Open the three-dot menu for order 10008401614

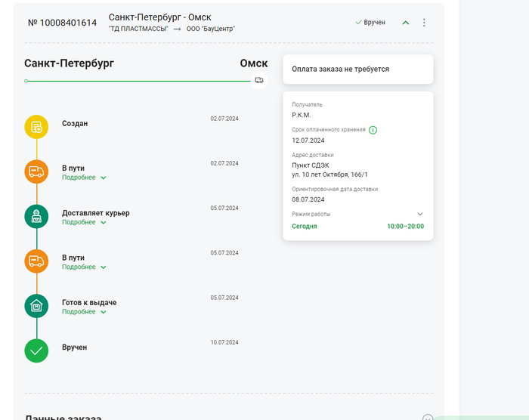[x=424, y=23]
